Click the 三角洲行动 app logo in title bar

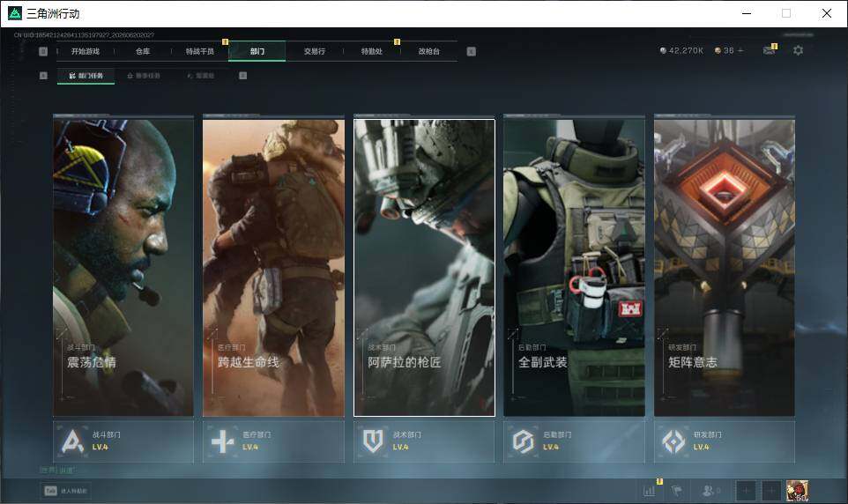[x=15, y=13]
